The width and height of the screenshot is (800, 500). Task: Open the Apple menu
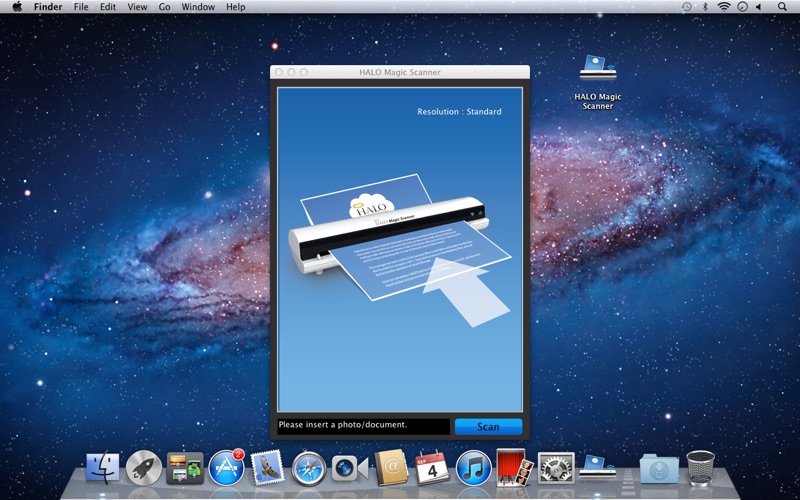(17, 7)
